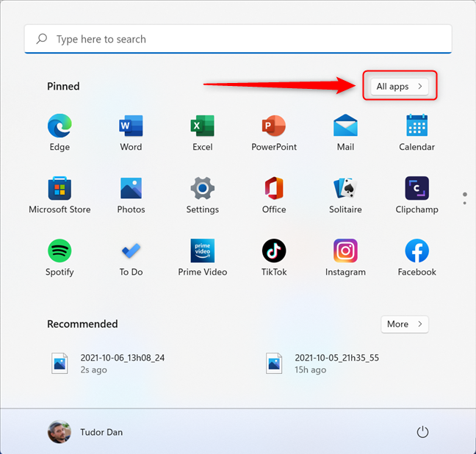Open recommended file 2021-10-06_13h08_24
476x454 pixels.
tap(108, 363)
